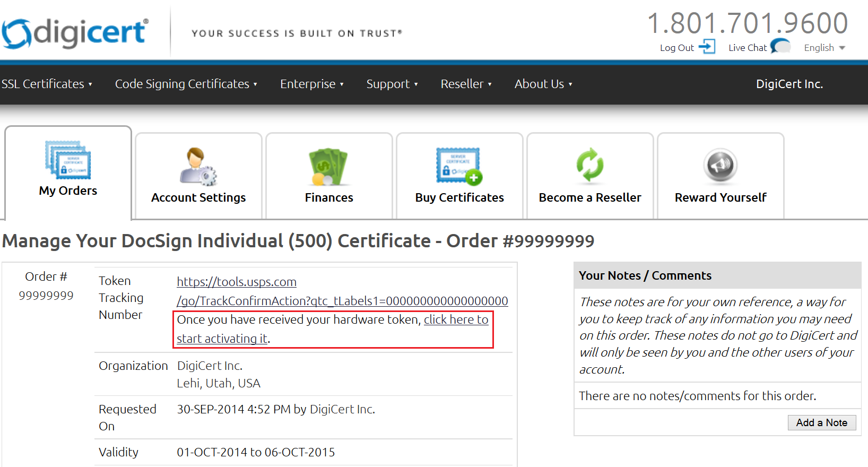
Task: Click the Reward Yourself megaphone icon
Action: coord(720,165)
